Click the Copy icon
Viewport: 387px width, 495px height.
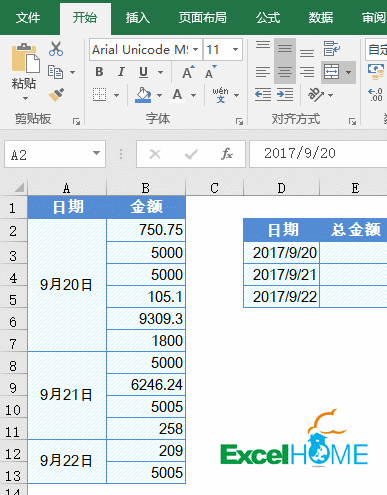(x=55, y=72)
